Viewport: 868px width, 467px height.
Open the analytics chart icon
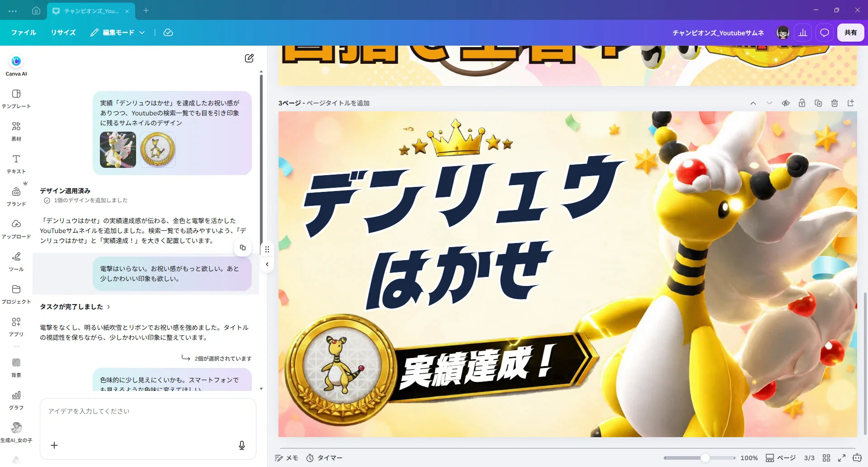[x=803, y=33]
